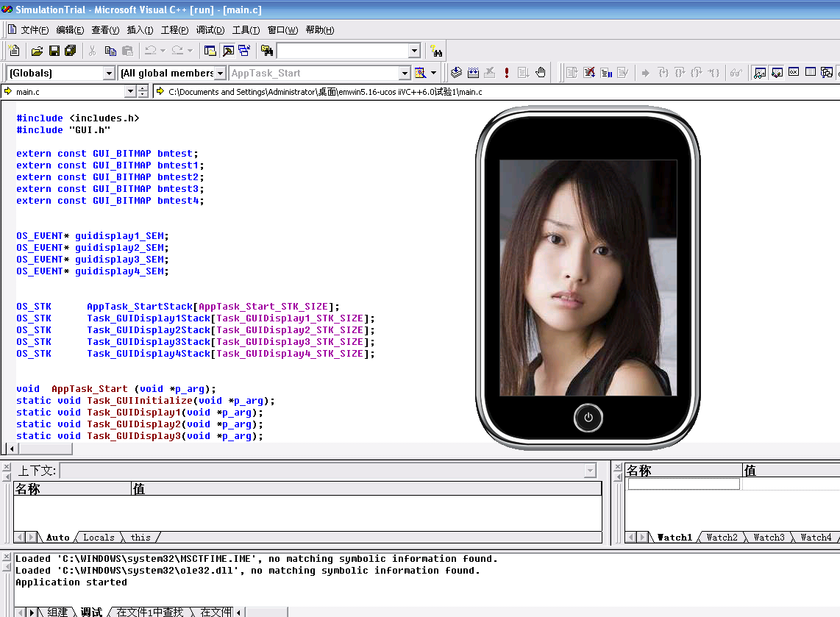This screenshot has width=840, height=617.
Task: Click the Save All icon
Action: [70, 51]
